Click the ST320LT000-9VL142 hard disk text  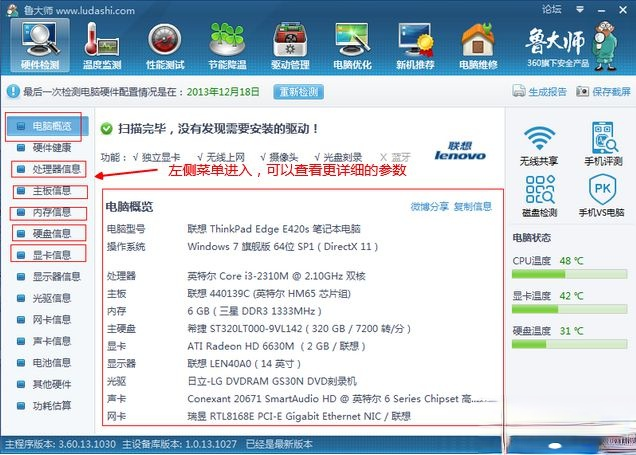point(299,328)
